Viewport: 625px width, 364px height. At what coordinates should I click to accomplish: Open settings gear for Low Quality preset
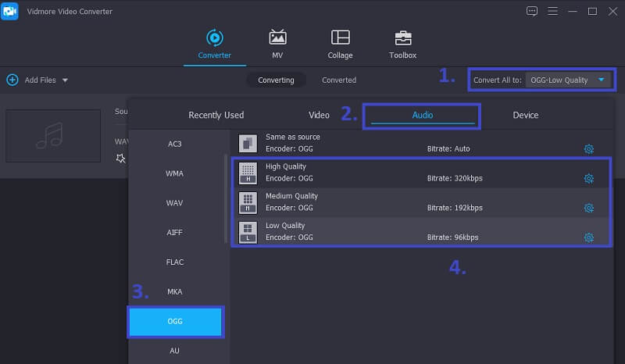click(589, 237)
